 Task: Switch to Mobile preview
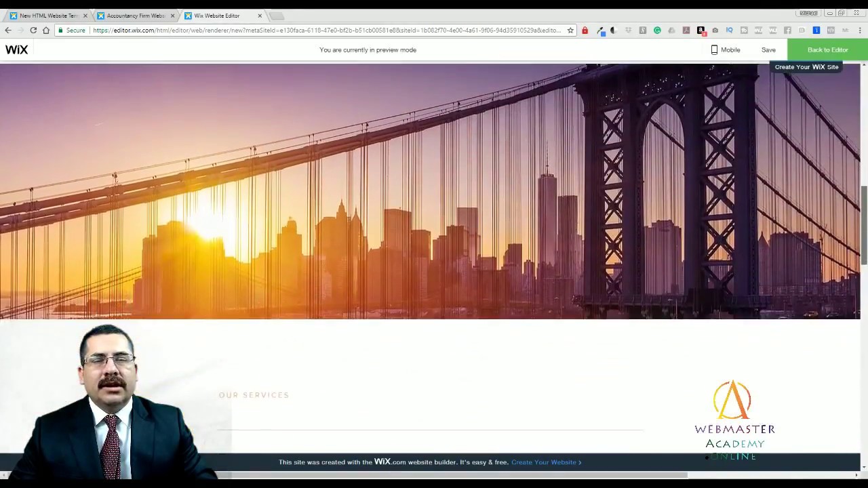click(x=725, y=49)
